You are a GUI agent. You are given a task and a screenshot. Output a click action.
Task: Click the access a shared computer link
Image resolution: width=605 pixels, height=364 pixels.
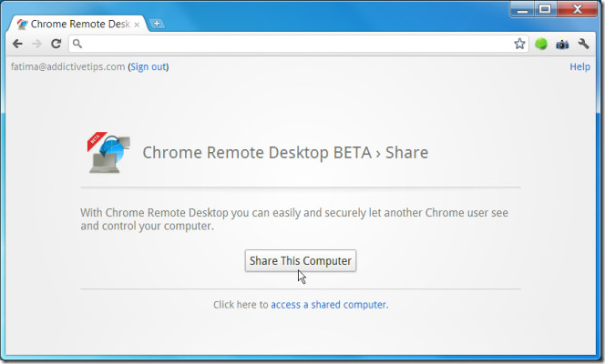click(328, 305)
